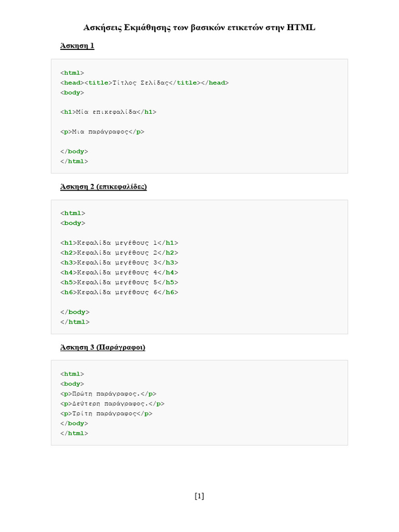Screen dimensions: 399x532
Task: Click the h1 line 'Κεφαλίδα μεγέθους 1'
Action: pyautogui.click(x=119, y=243)
